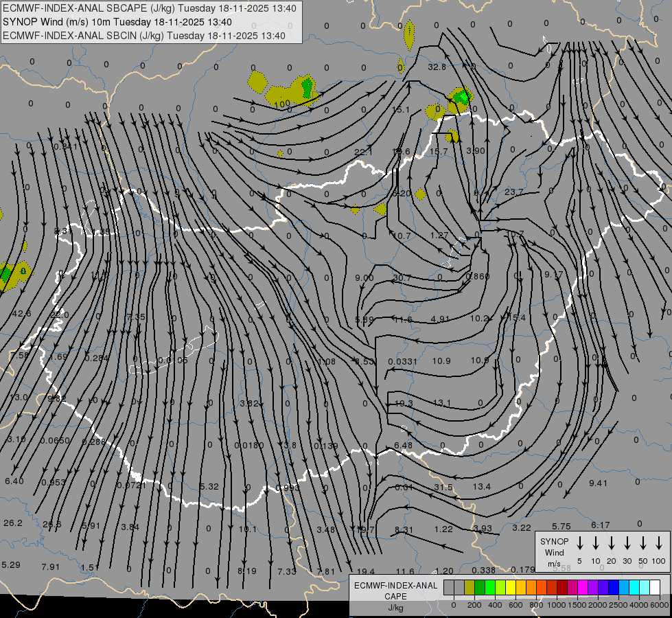
Task: Click the 200 tick label on CAPE scale
Action: [x=474, y=605]
